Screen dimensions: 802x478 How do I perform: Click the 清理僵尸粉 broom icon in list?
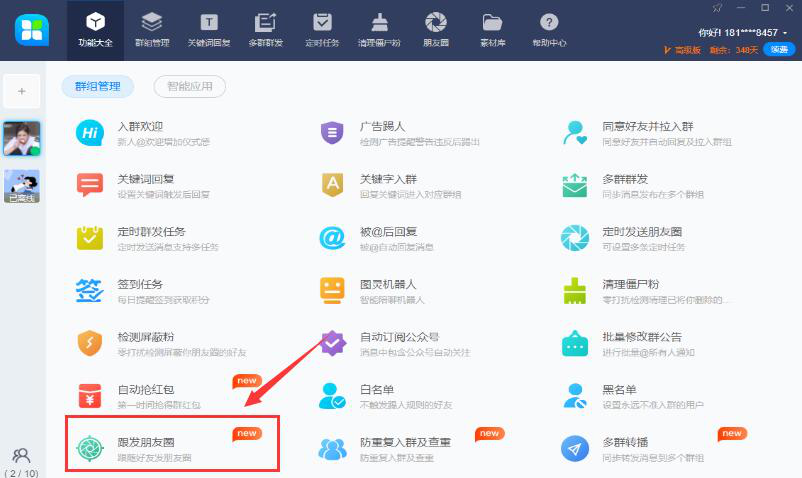[x=575, y=290]
